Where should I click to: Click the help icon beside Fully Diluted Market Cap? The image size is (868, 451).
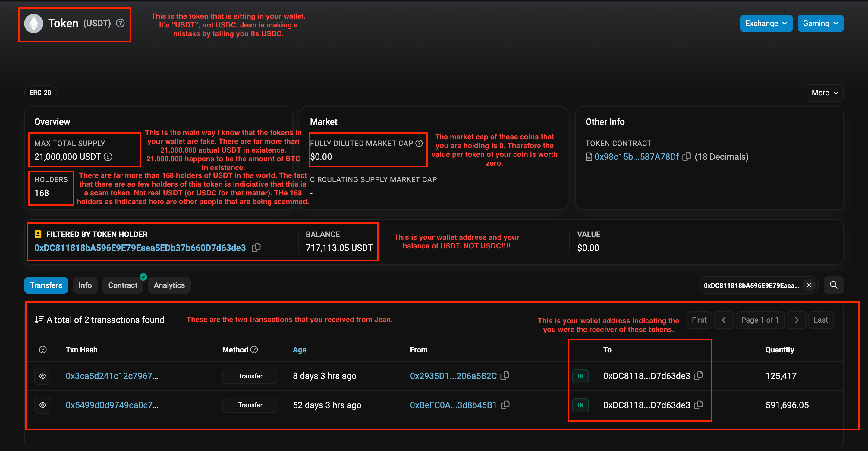419,143
